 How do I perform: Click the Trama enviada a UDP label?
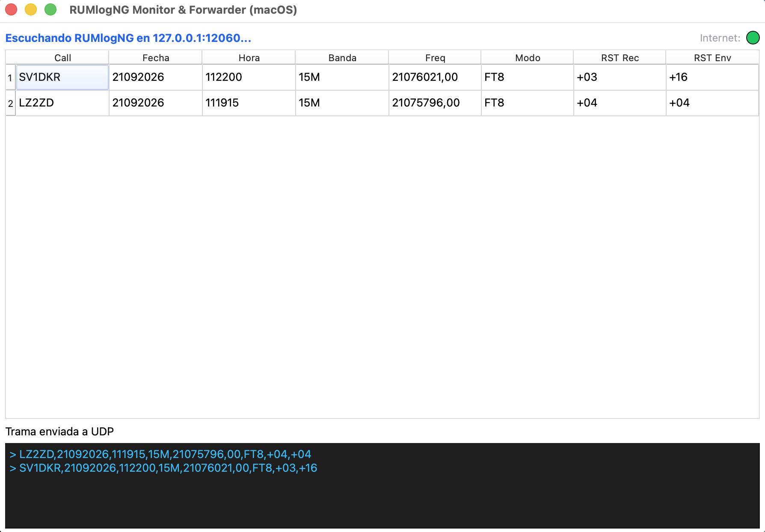(59, 432)
